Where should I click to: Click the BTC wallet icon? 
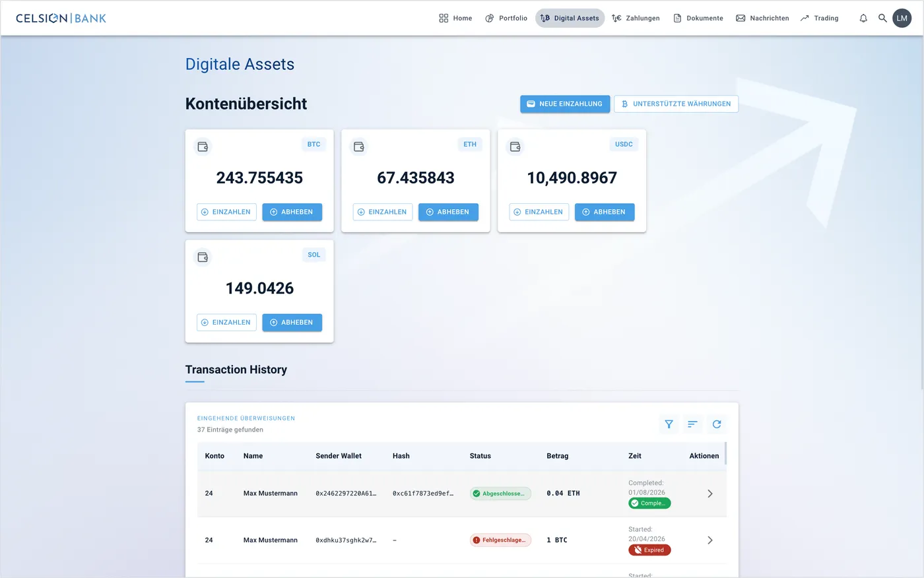point(203,146)
